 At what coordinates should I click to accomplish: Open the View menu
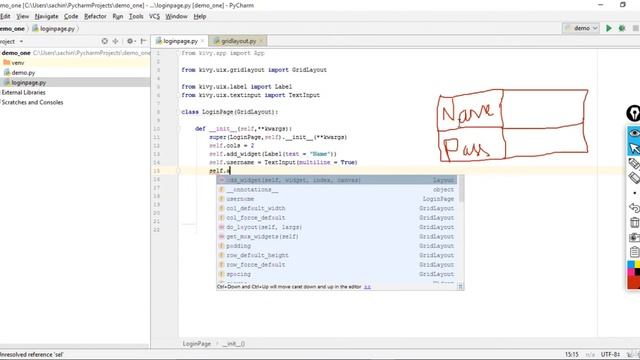[x=22, y=16]
